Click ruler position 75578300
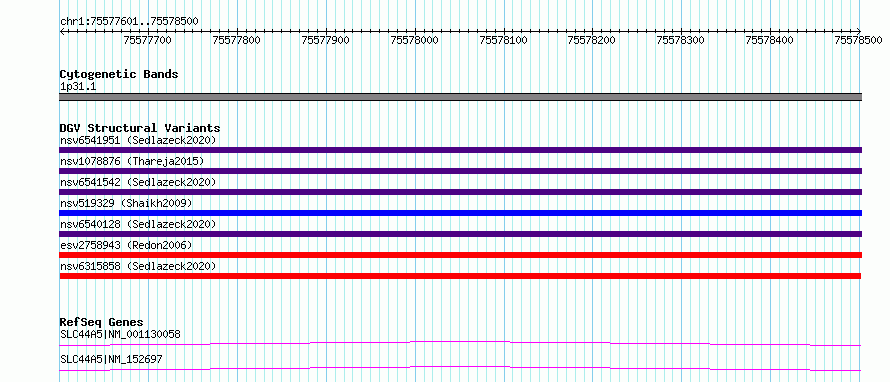Screen dimensions: 890x382 pyautogui.click(x=681, y=40)
